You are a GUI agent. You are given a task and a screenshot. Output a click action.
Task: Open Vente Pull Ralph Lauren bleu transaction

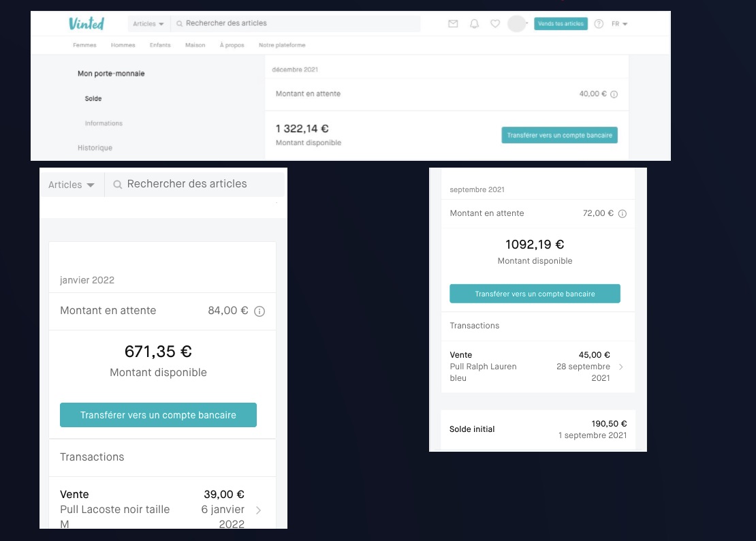[537, 367]
